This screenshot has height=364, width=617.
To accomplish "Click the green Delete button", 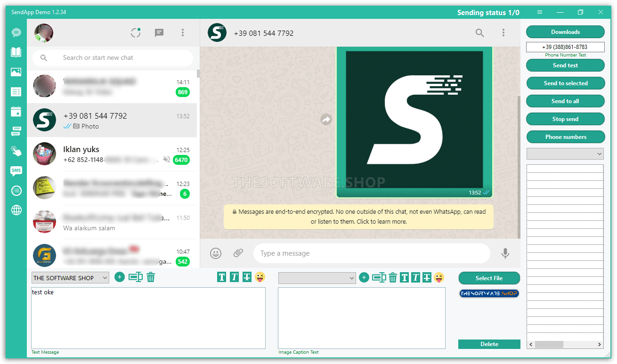I will [x=489, y=344].
